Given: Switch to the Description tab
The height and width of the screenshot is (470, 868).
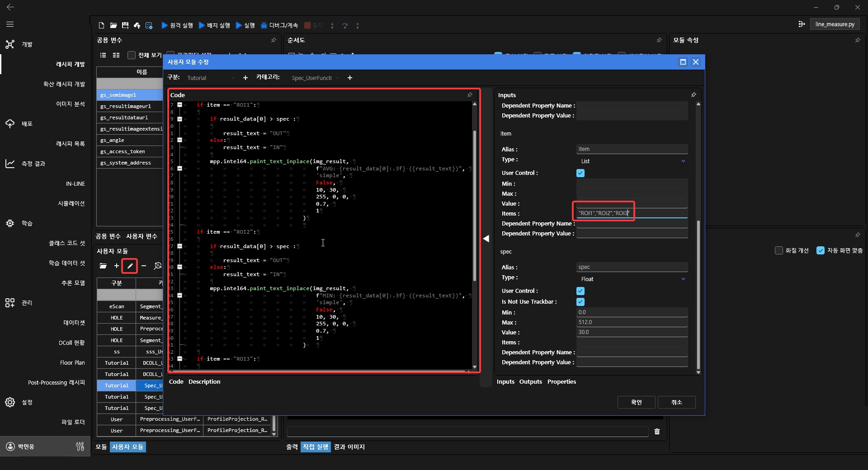Looking at the screenshot, I should click(x=204, y=382).
